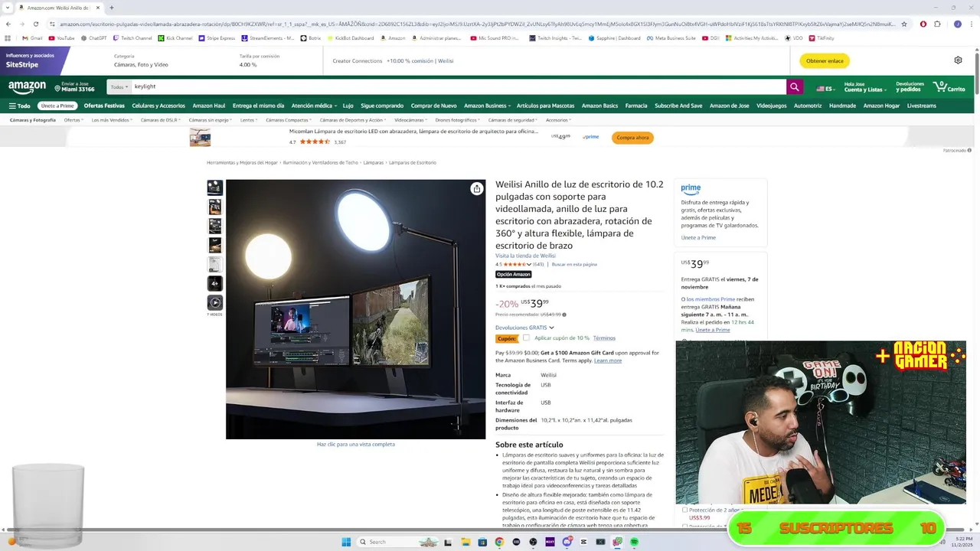Open Lámparas de Escritorio breadcrumb
Image resolution: width=980 pixels, height=551 pixels.
(413, 162)
